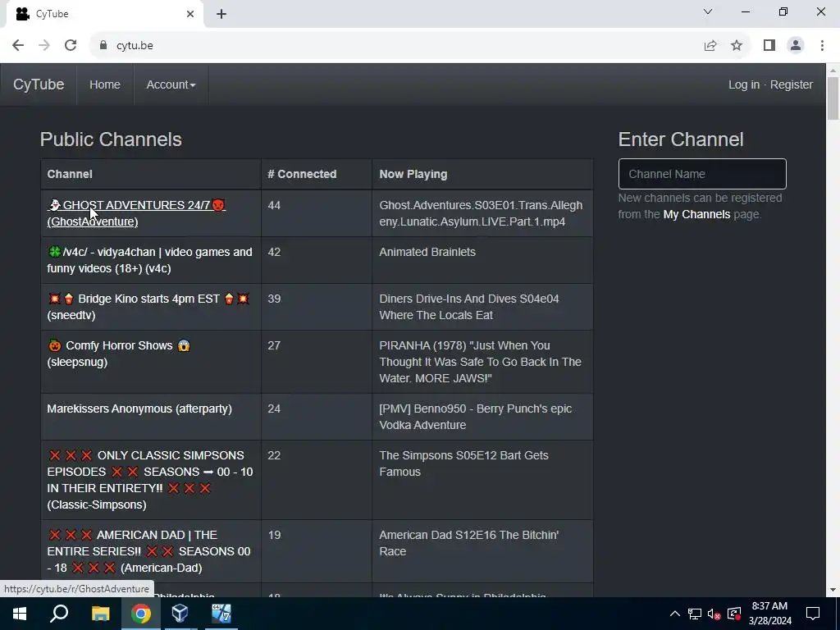840x630 pixels.
Task: Click the page vertical scrollbar thumb
Action: [833, 98]
